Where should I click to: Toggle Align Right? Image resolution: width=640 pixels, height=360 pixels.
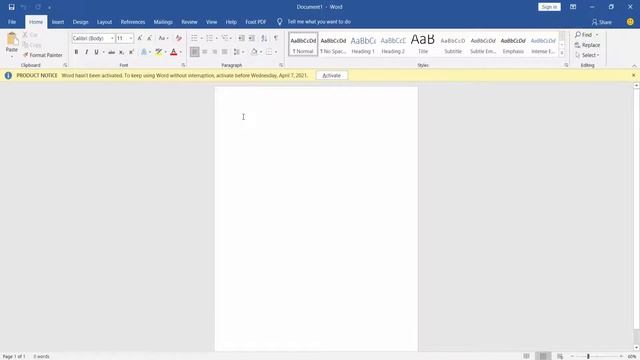point(215,52)
